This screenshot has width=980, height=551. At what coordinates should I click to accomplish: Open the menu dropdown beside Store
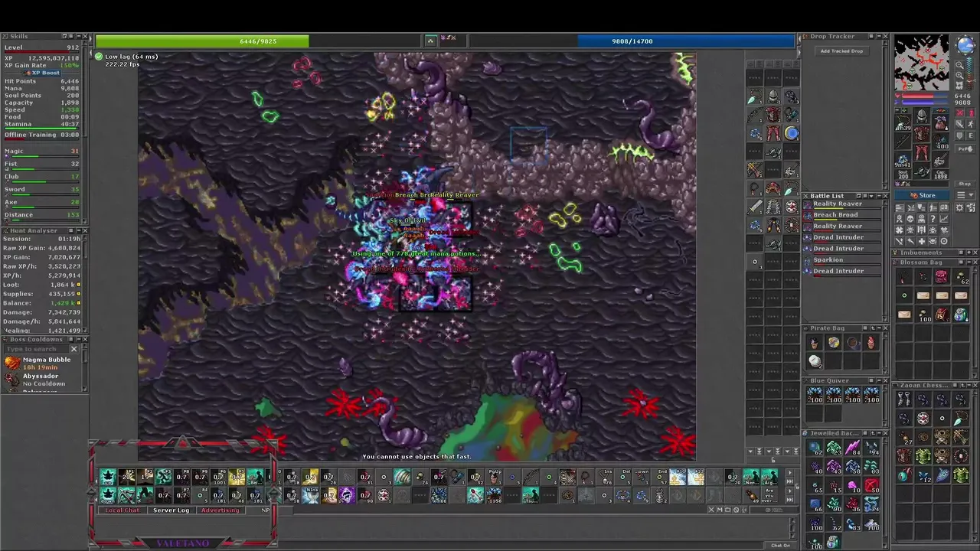tap(965, 195)
